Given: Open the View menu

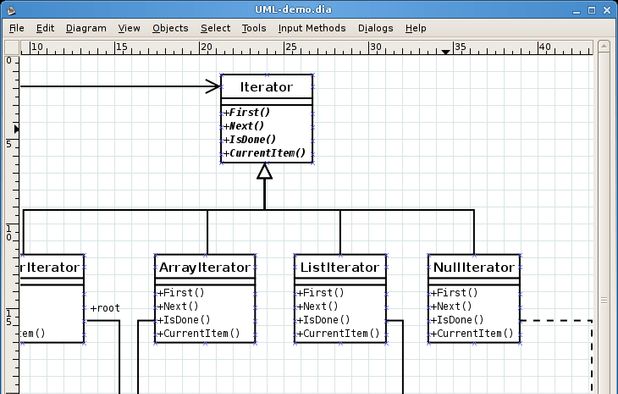Looking at the screenshot, I should pyautogui.click(x=129, y=28).
